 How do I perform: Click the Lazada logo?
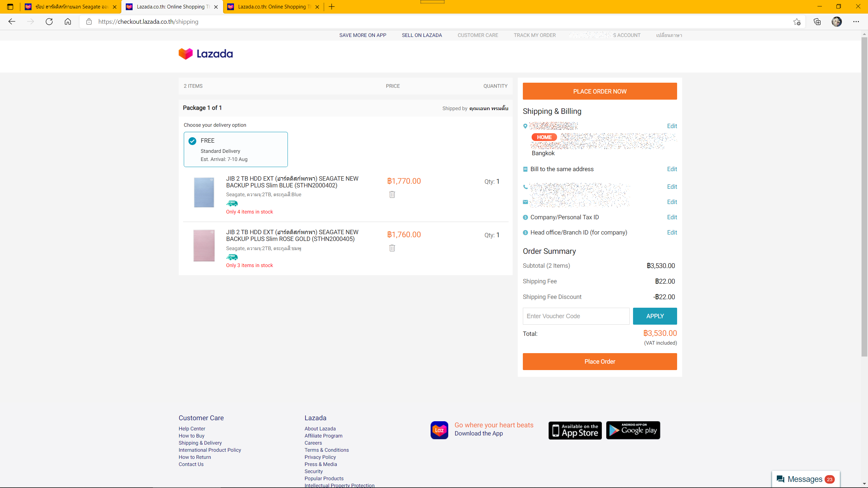click(x=205, y=54)
